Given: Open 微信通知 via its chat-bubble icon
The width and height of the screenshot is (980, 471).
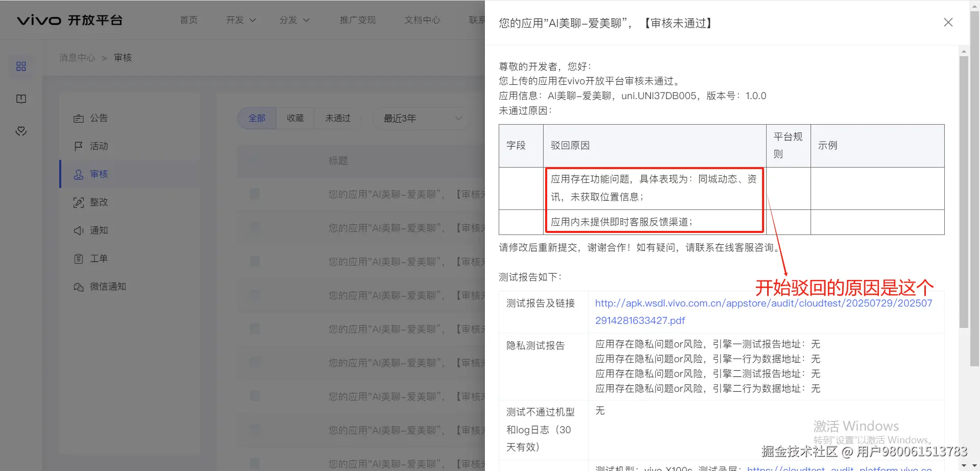Looking at the screenshot, I should tap(79, 287).
